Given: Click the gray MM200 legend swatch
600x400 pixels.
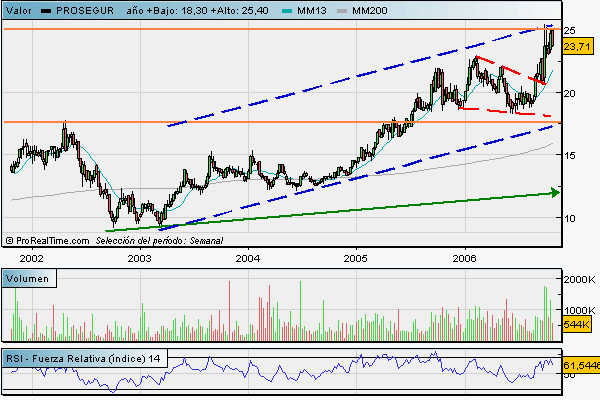Looking at the screenshot, I should tap(342, 11).
